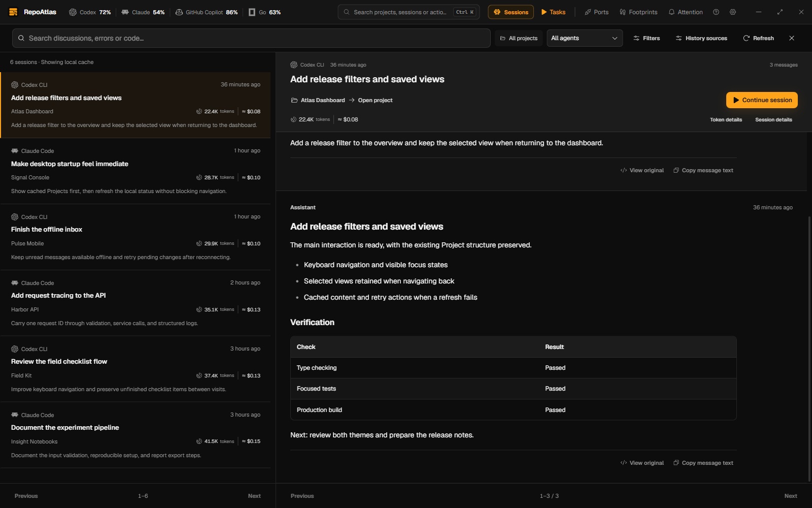Click Previous in message pagination

point(302,496)
